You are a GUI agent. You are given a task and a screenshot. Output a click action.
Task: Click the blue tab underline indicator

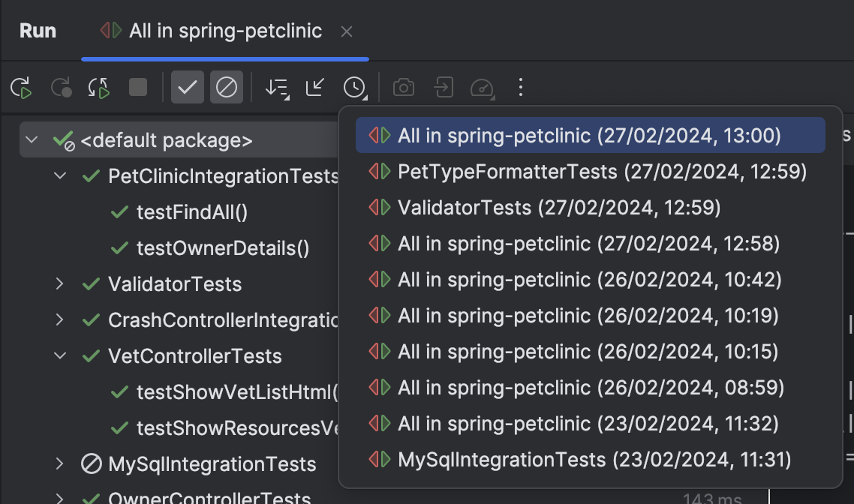pyautogui.click(x=225, y=57)
